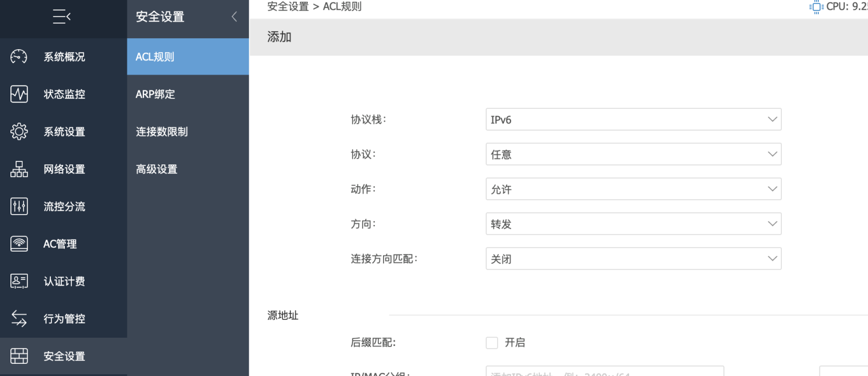Click the authentication billing ID card icon

coord(19,282)
